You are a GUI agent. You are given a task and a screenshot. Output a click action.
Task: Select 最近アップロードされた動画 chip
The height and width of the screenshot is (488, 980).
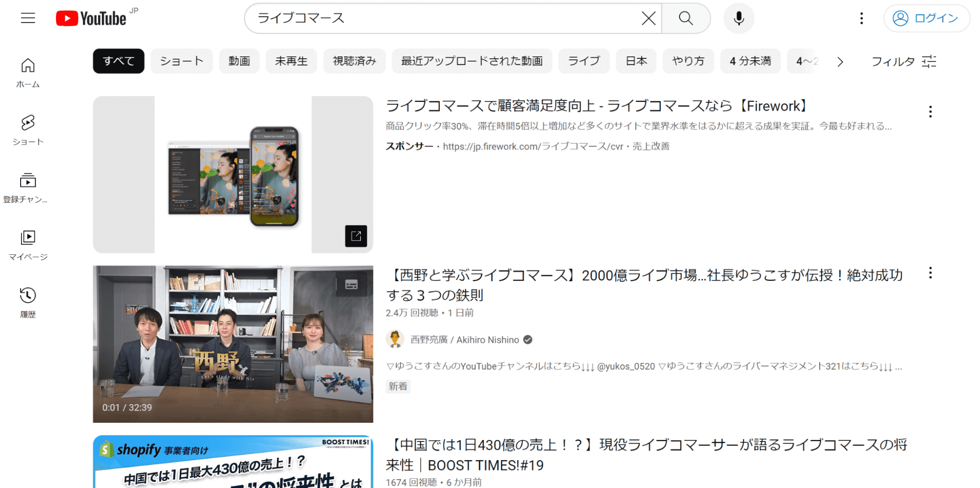[x=472, y=61]
